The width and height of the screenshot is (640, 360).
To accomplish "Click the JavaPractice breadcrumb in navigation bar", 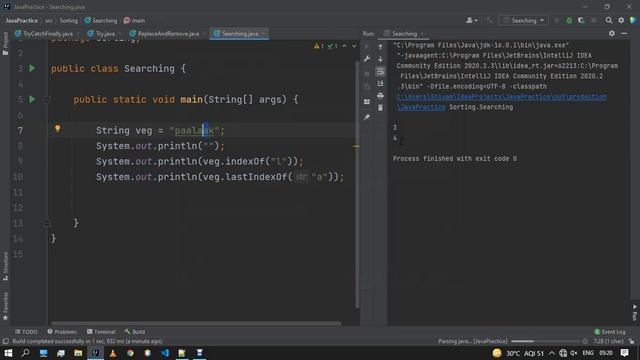I will pyautogui.click(x=22, y=20).
